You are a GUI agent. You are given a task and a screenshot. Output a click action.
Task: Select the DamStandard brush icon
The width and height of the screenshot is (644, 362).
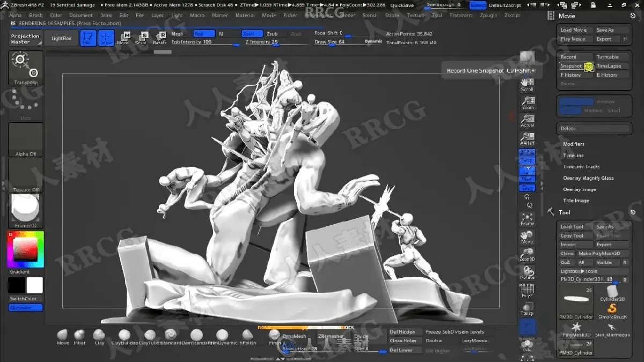click(196, 336)
